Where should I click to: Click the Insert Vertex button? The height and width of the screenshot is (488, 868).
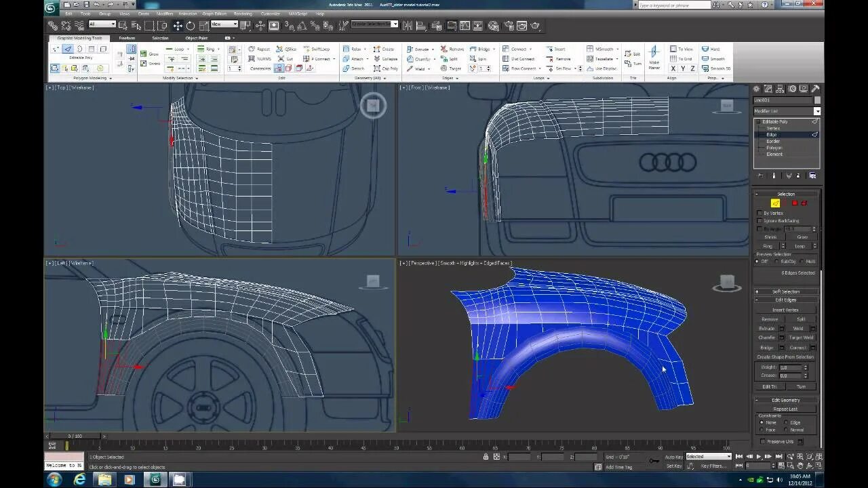786,310
